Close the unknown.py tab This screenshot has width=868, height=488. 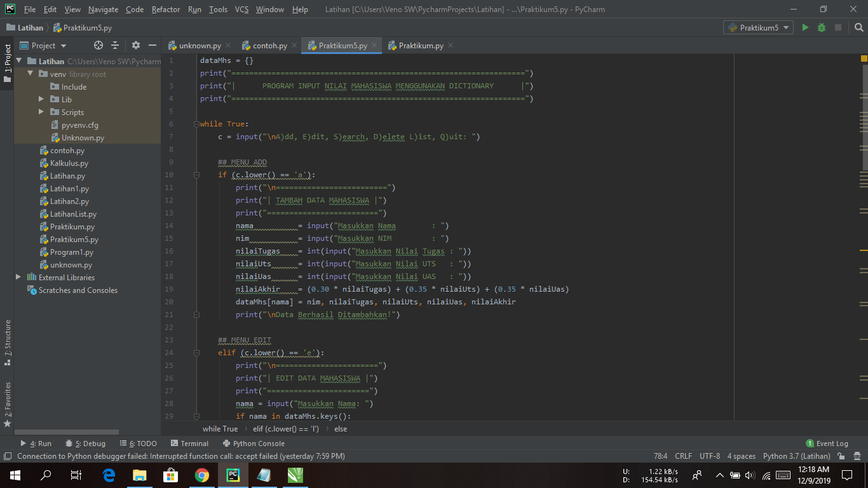228,46
